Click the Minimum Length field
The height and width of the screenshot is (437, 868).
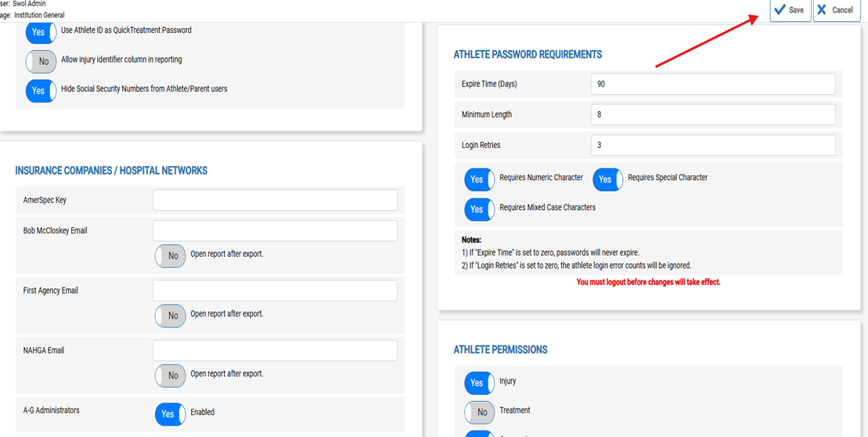pos(713,114)
